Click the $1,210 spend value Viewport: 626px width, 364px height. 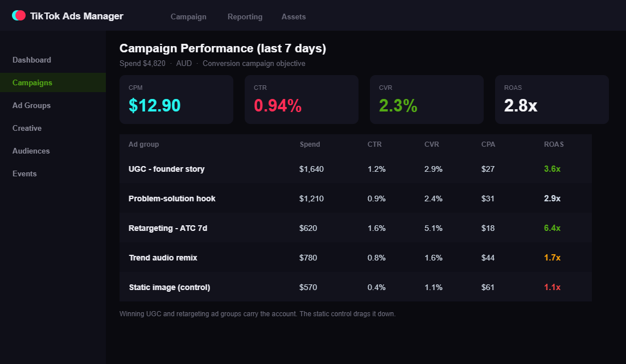click(311, 198)
